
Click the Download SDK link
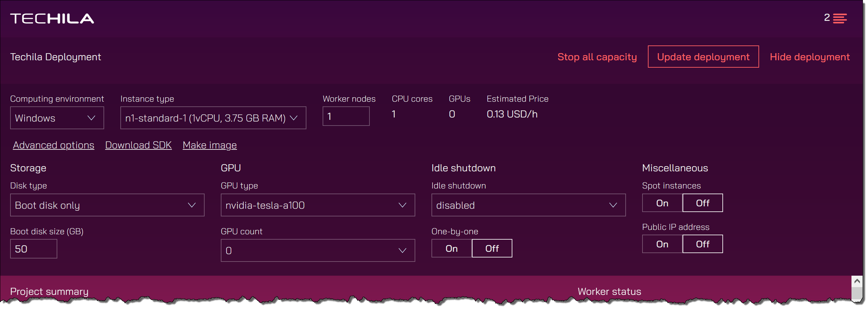pos(138,145)
